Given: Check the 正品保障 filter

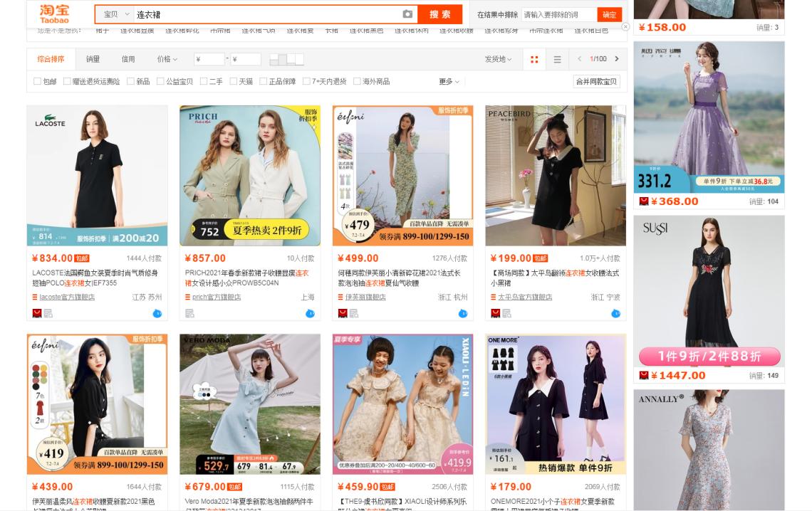Looking at the screenshot, I should [263, 81].
